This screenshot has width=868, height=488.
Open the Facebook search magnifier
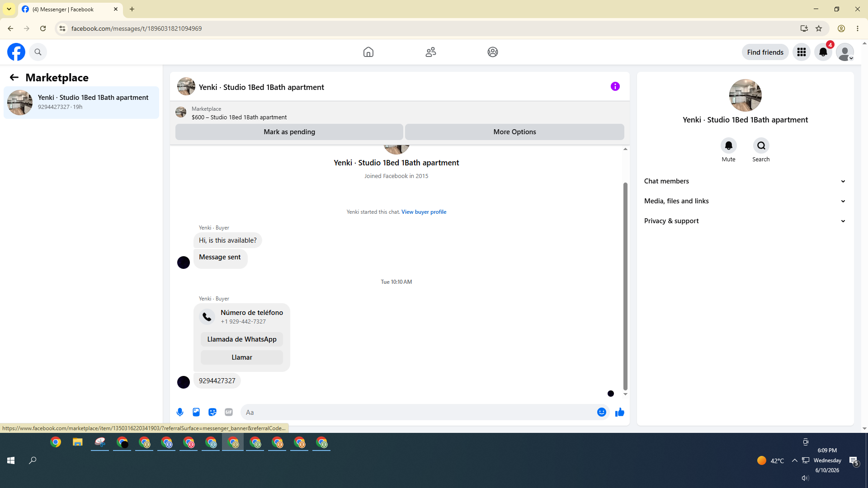38,52
